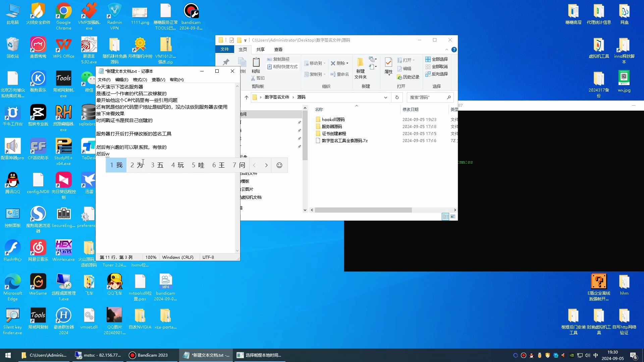Click the volume icon in system tray
Viewport: 644px width, 362px height.
[587, 355]
